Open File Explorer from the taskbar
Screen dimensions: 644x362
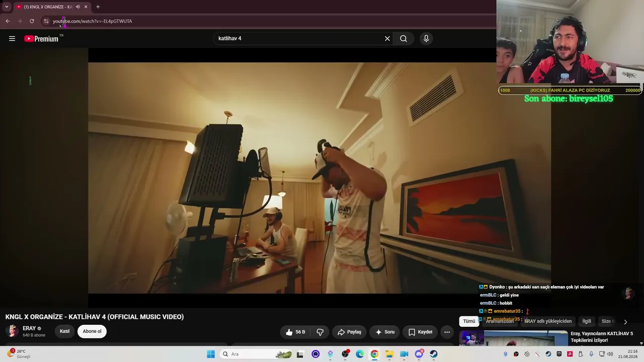389,354
